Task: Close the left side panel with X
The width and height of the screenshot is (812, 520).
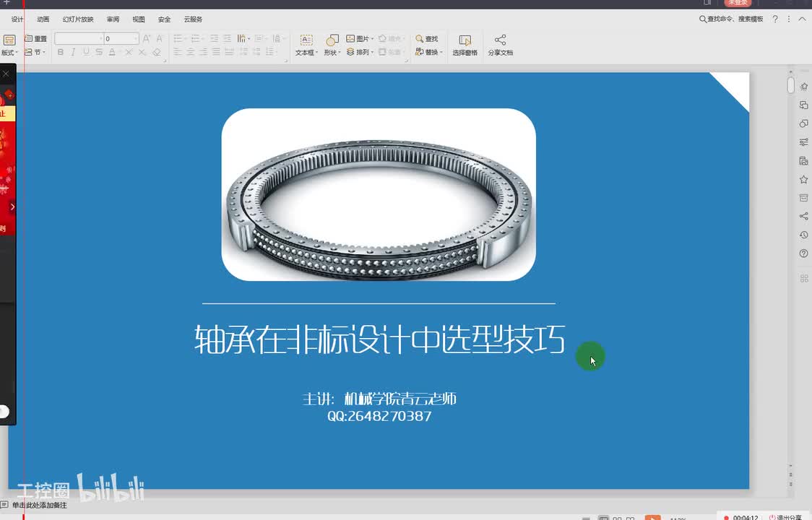Action: (6, 74)
